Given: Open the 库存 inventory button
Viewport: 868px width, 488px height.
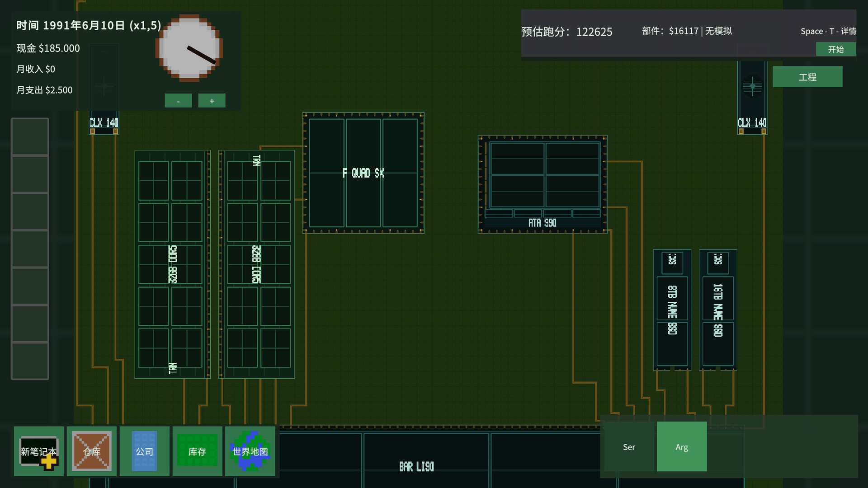Looking at the screenshot, I should pos(197,451).
